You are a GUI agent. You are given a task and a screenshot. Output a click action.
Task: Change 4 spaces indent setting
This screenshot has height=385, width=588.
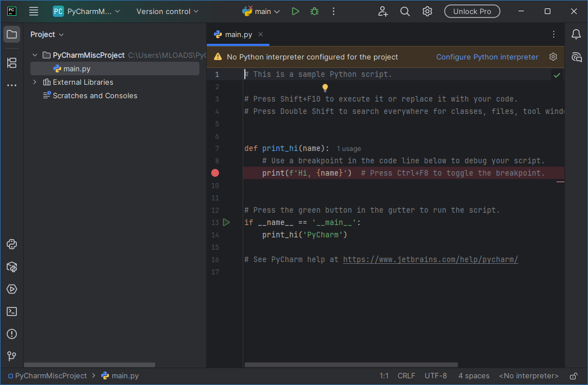tap(473, 375)
